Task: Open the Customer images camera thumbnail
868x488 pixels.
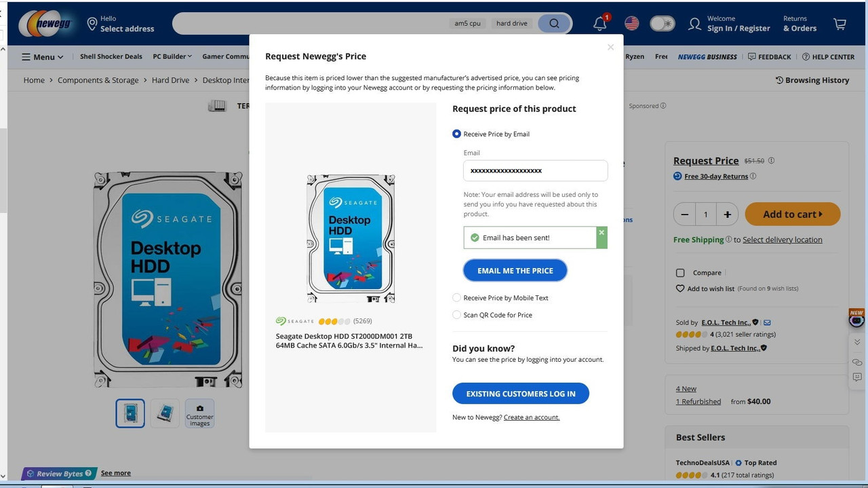Action: tap(199, 413)
